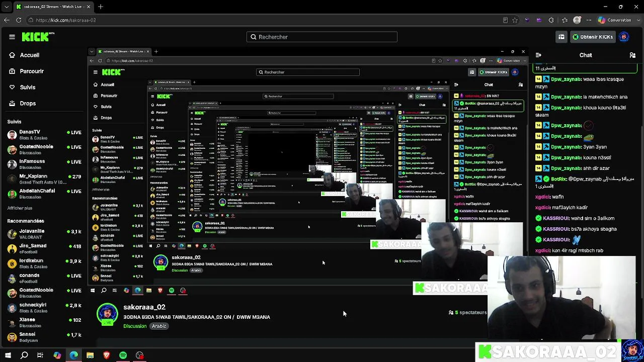The image size is (644, 362).
Task: Click the Rechercher search field
Action: (x=322, y=37)
